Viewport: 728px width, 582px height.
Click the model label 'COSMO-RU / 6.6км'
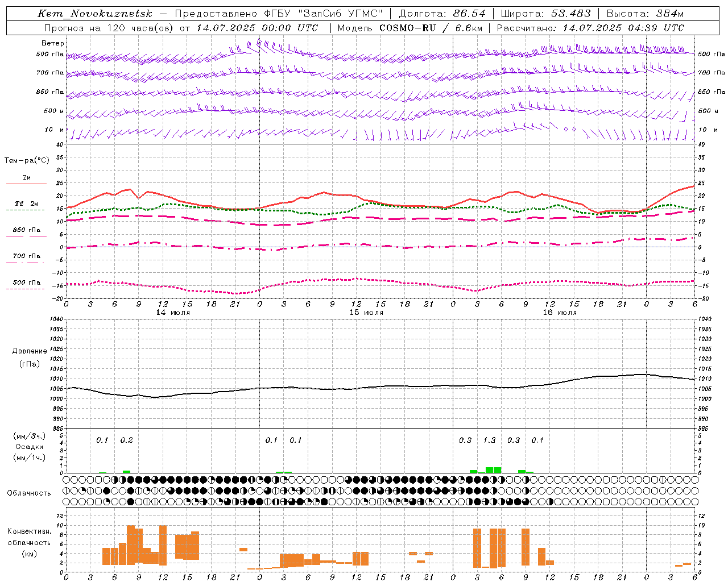pyautogui.click(x=431, y=28)
